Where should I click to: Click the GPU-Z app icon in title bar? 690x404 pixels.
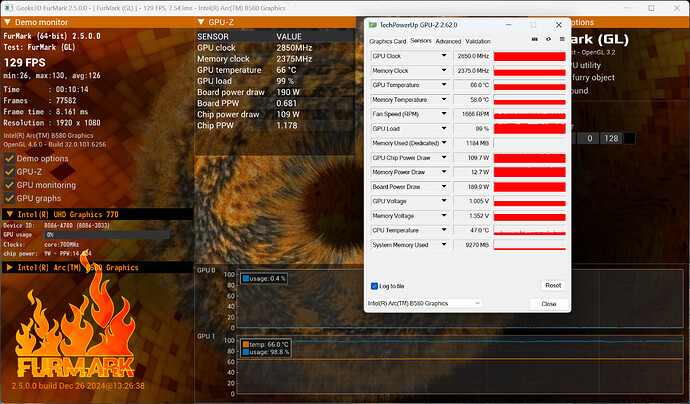coord(373,22)
